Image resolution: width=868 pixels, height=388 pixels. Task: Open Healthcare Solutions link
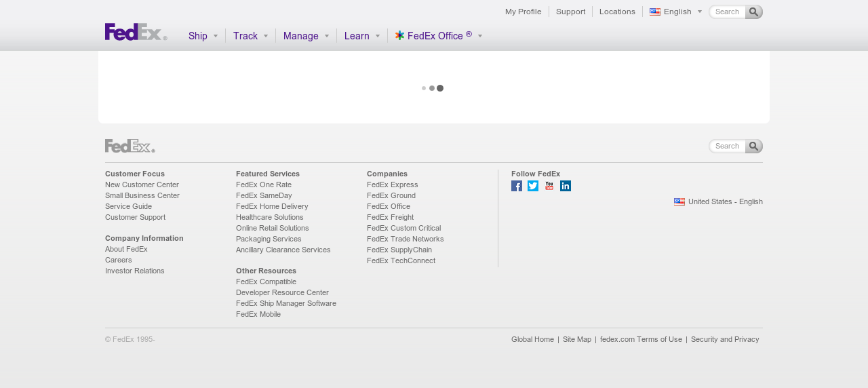(x=270, y=217)
